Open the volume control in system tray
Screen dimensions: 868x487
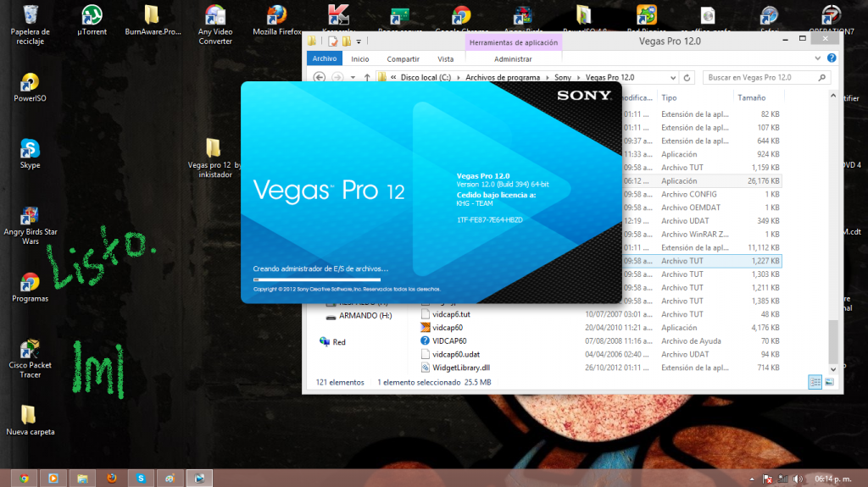click(x=798, y=479)
